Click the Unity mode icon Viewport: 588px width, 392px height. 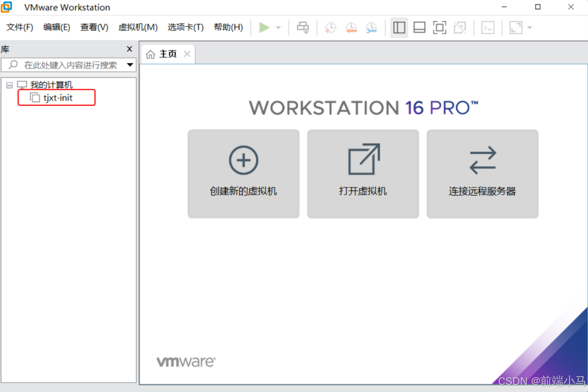point(460,27)
